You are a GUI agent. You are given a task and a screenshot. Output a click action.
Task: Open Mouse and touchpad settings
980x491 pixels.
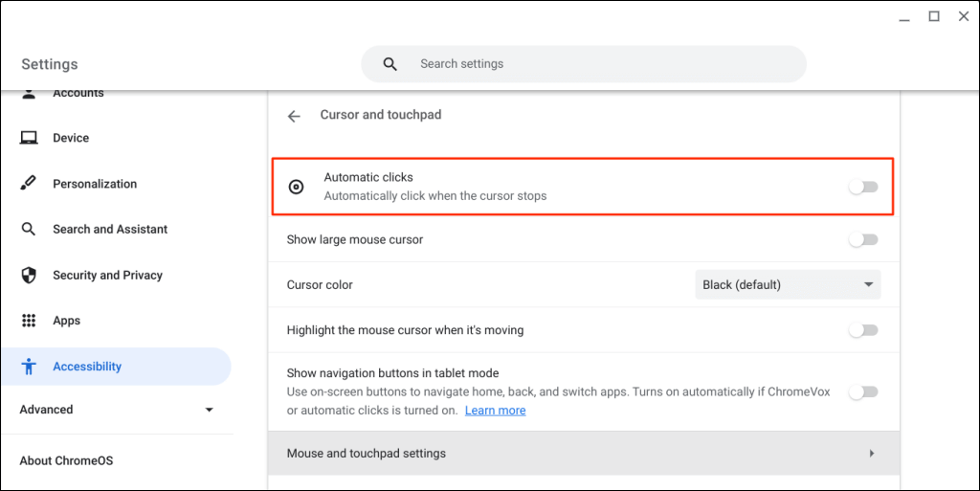[x=584, y=453]
